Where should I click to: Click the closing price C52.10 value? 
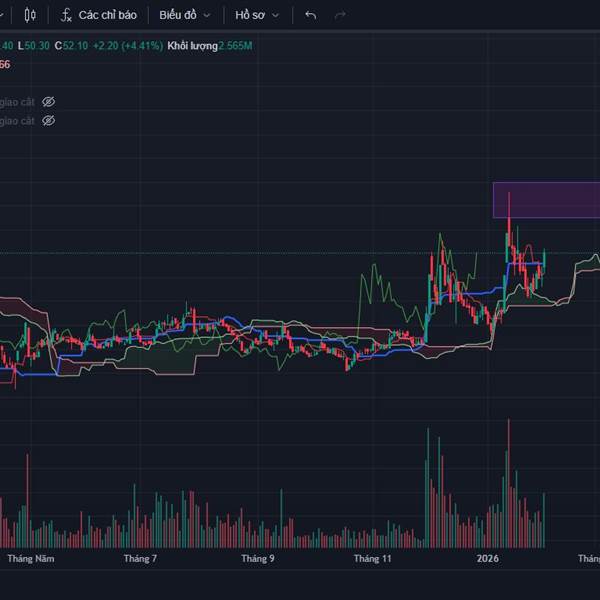coord(71,46)
